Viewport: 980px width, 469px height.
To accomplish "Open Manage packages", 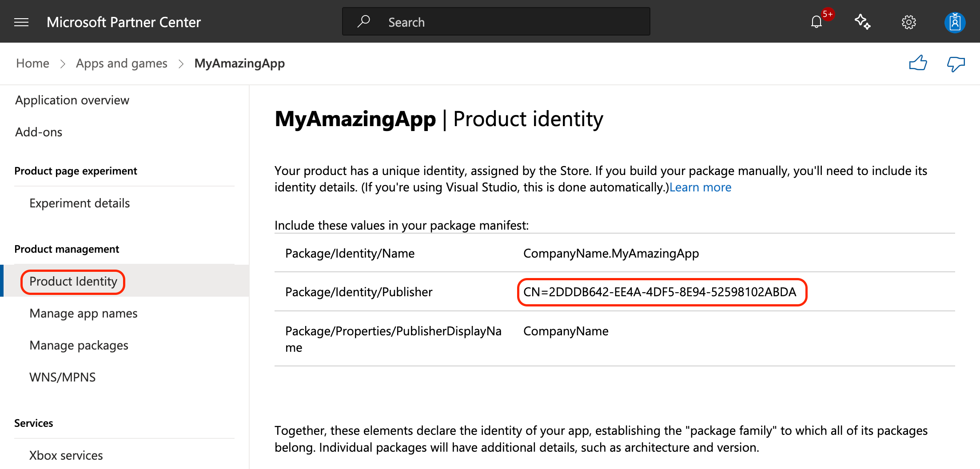I will pos(79,345).
